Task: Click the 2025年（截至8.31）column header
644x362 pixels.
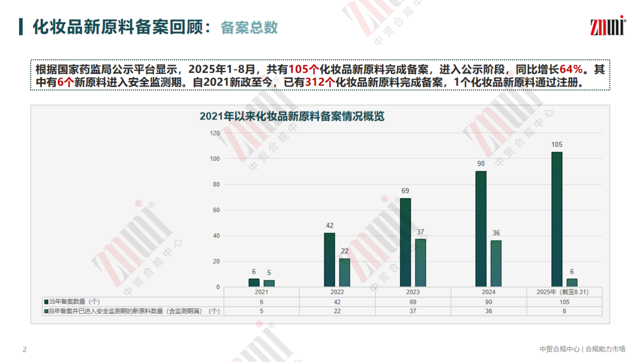Action: point(564,292)
